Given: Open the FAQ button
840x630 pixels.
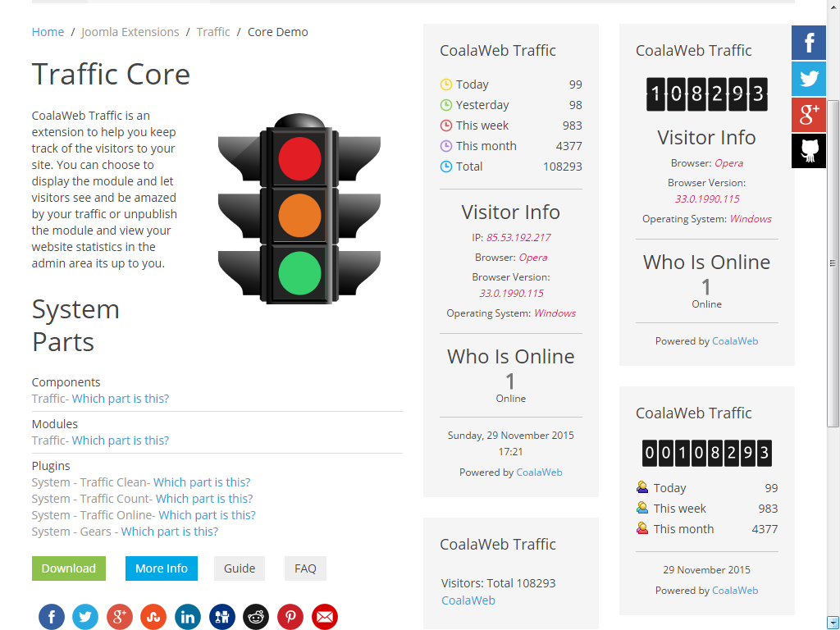Looking at the screenshot, I should pos(305,568).
